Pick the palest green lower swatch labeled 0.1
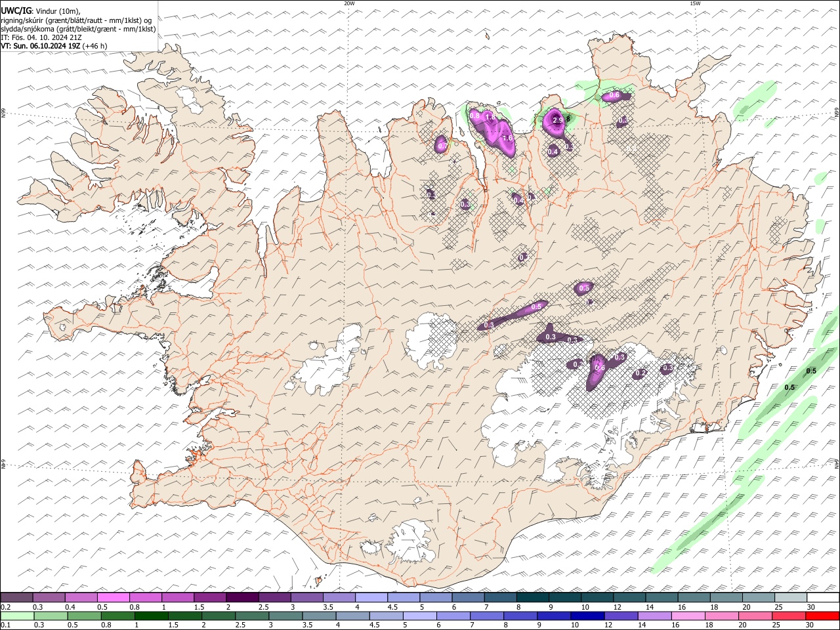 pos(16,616)
